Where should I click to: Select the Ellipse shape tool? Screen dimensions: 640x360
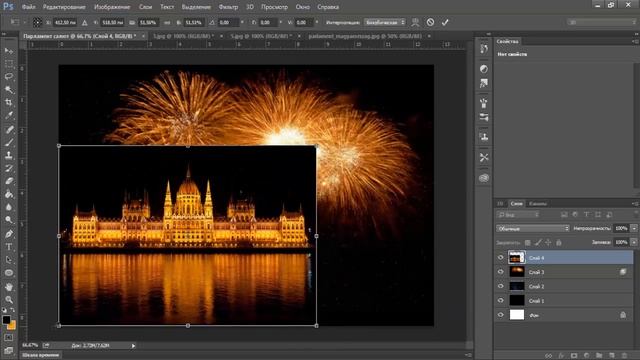pos(9,273)
